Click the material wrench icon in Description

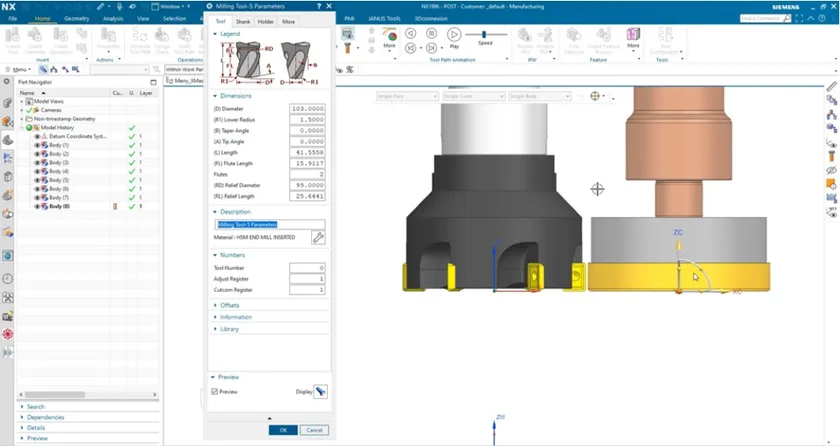click(x=318, y=237)
